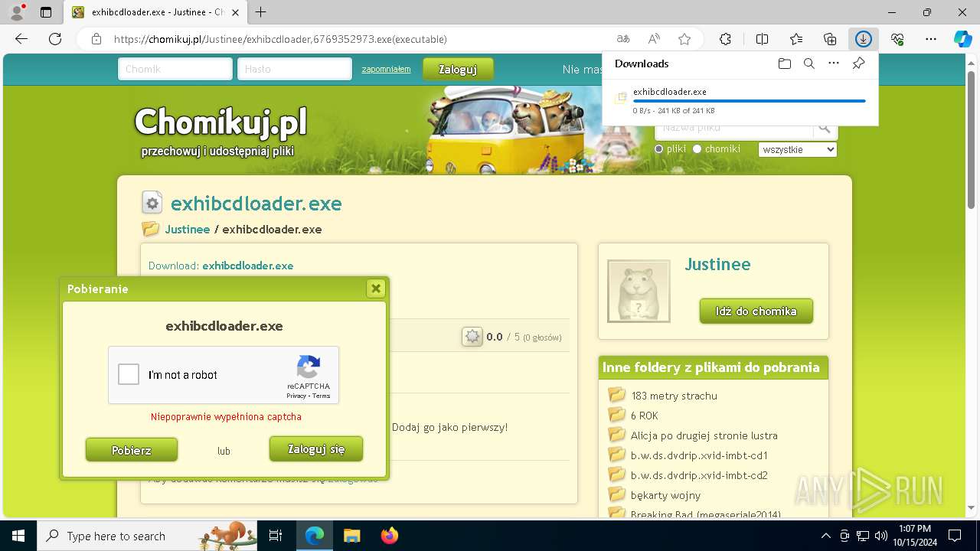Click the site search magnifier icon
This screenshot has height=551, width=980.
tap(825, 128)
